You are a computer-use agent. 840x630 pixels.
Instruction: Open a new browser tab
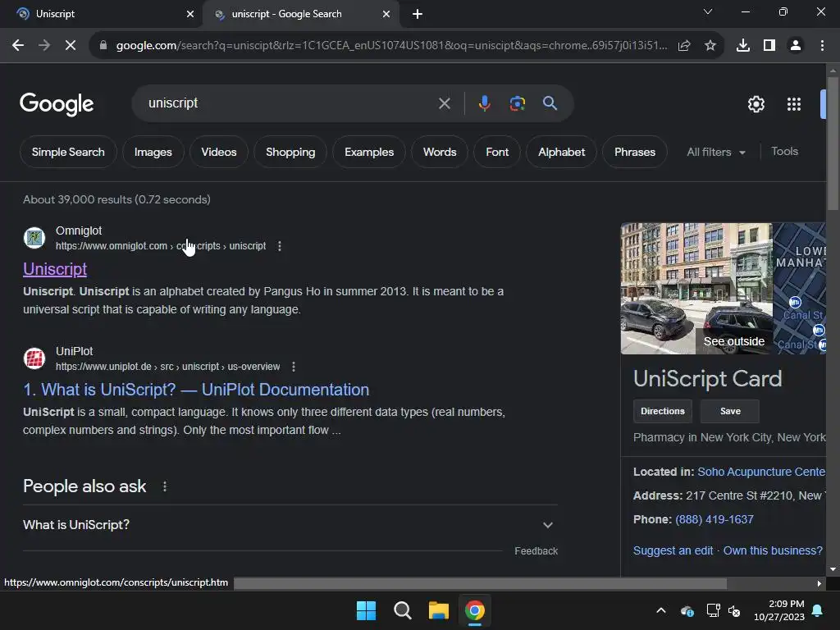tap(418, 14)
